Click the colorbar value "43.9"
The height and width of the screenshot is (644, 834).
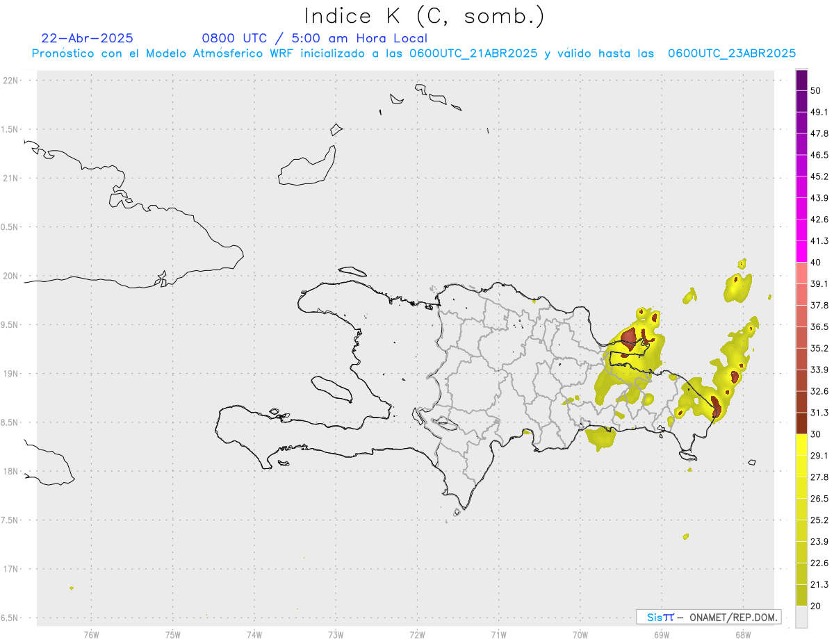pyautogui.click(x=819, y=198)
